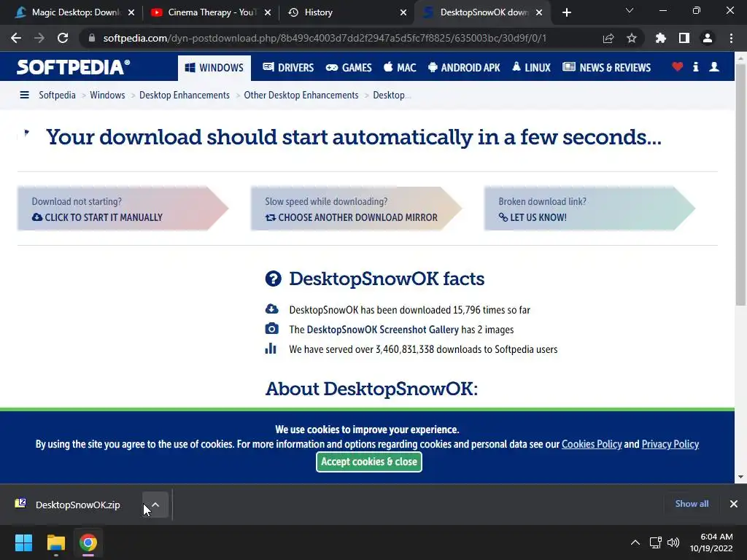Show all downloads
The height and width of the screenshot is (560, 747).
(692, 504)
